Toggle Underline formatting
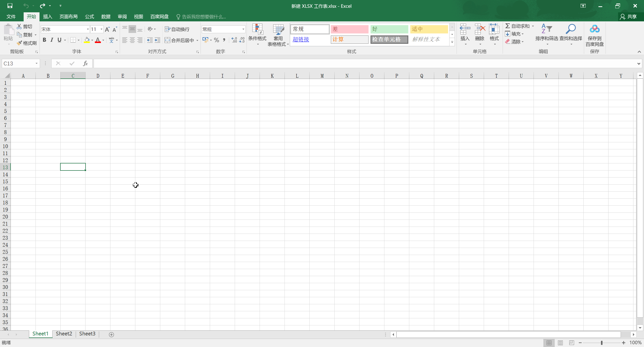 [59, 40]
